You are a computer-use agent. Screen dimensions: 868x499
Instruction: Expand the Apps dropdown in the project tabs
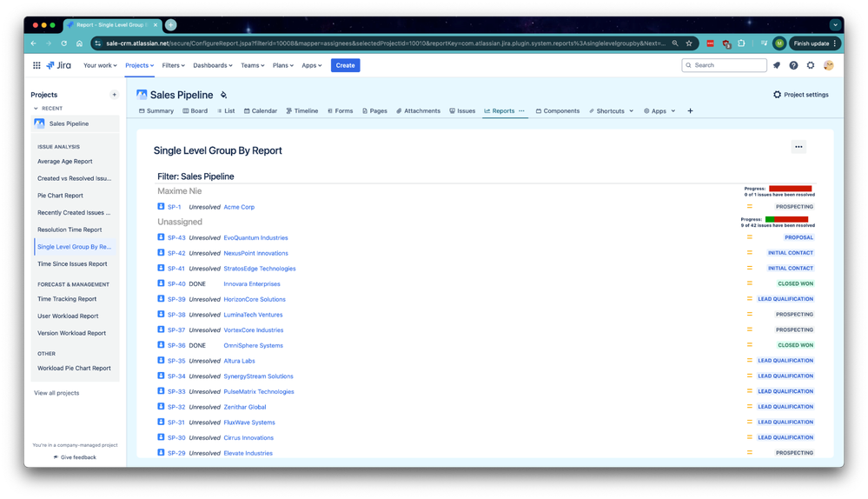659,110
